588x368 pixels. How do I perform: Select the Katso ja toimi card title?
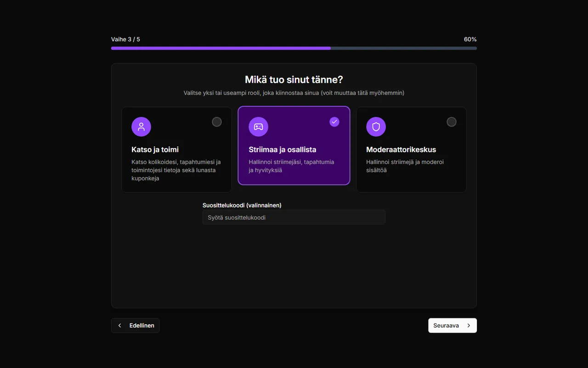[x=155, y=149]
